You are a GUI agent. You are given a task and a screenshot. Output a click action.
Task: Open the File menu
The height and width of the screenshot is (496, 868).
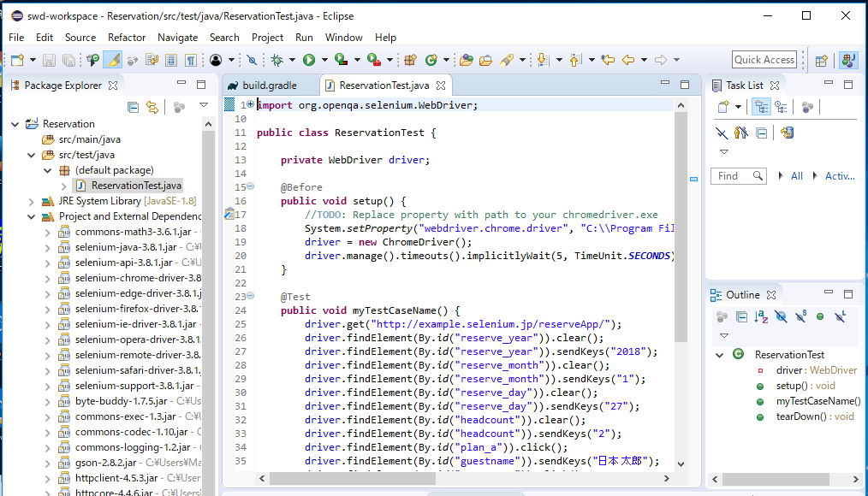coord(16,38)
